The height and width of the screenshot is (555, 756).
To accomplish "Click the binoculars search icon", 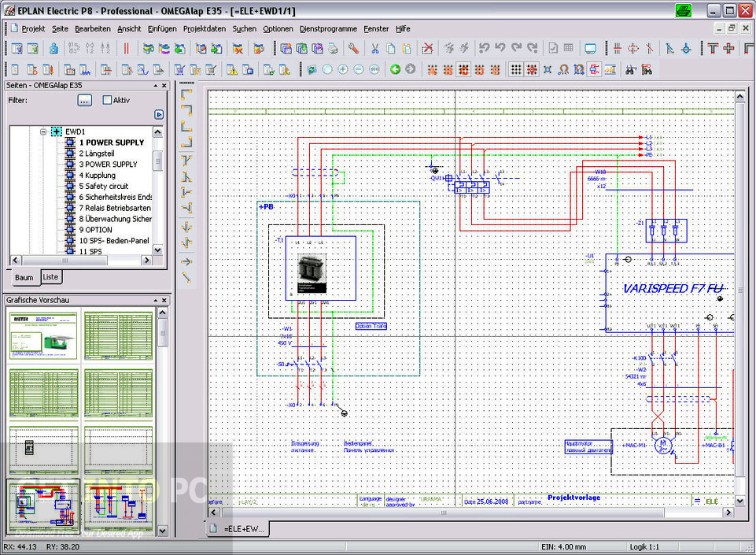I will click(x=631, y=69).
